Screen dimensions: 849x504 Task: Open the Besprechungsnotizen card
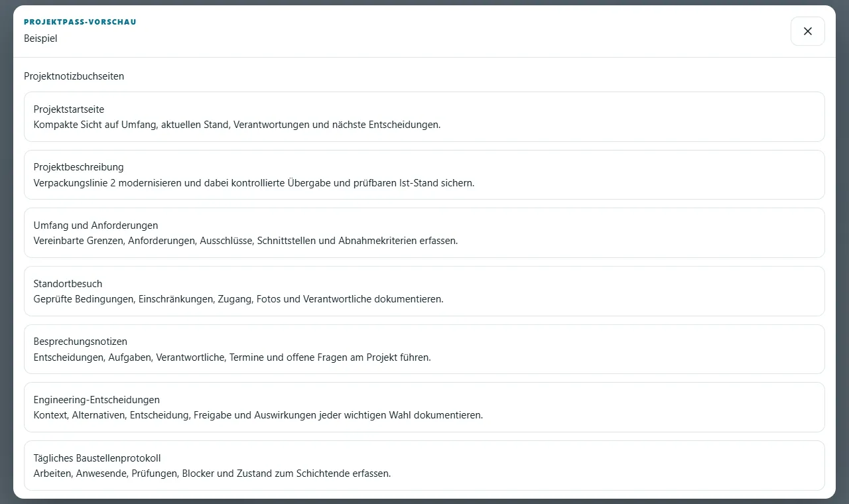pos(424,349)
